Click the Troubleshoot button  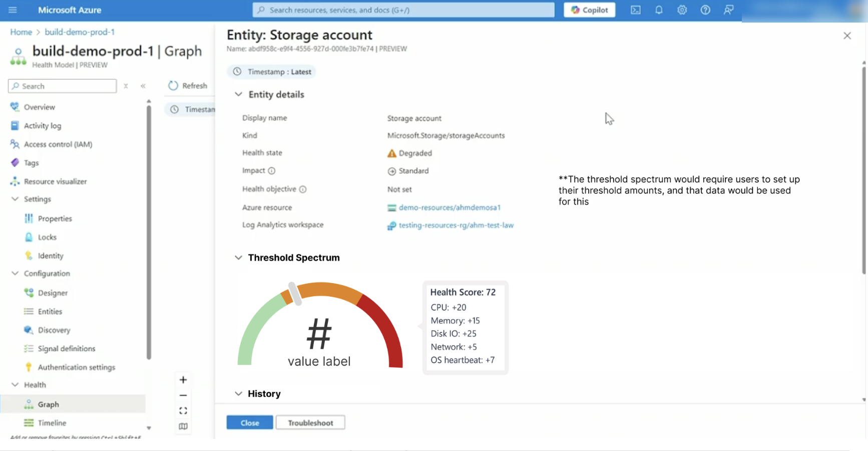click(x=310, y=423)
